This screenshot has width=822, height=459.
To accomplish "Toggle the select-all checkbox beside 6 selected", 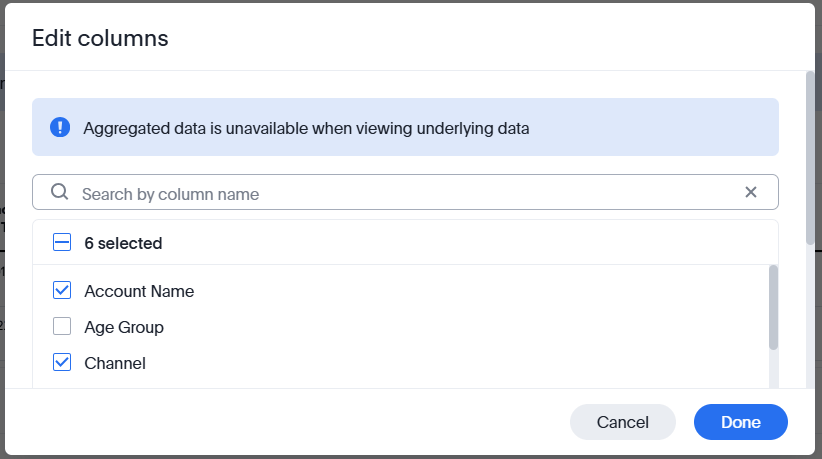I will [x=62, y=243].
